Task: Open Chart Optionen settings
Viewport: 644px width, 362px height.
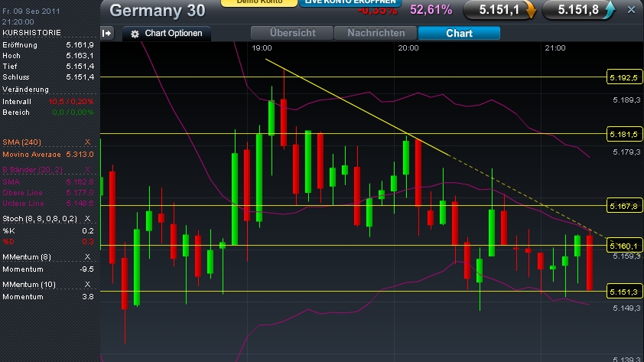Action: pos(167,33)
